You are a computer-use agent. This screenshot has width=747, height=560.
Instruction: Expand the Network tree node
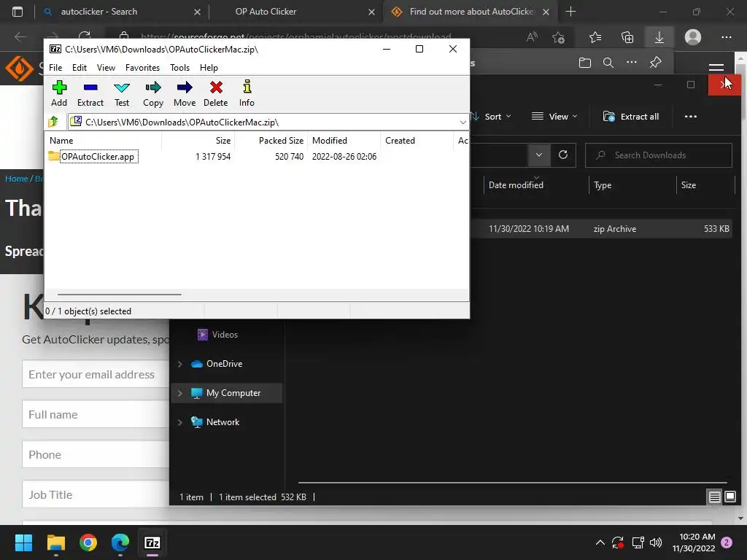(x=180, y=422)
